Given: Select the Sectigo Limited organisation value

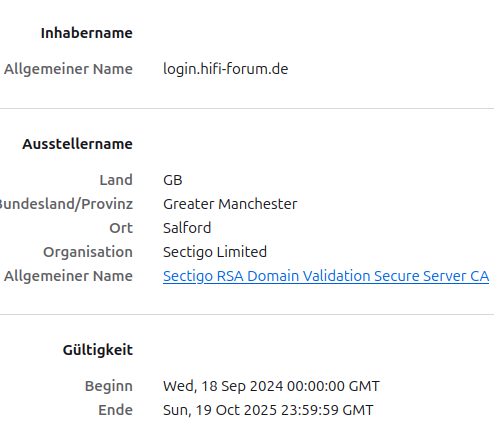Looking at the screenshot, I should click(215, 252).
